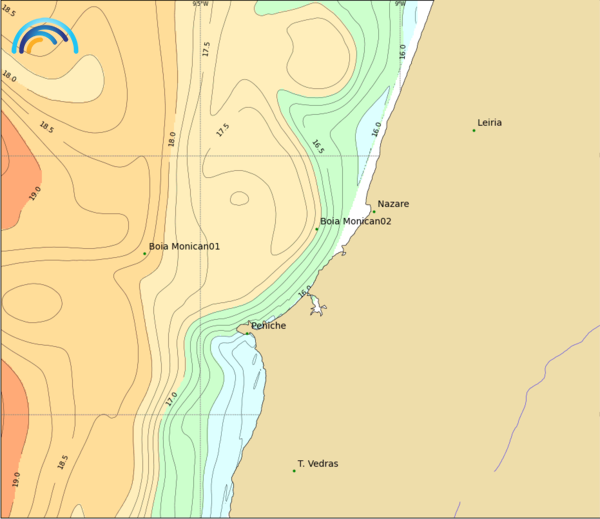Open the Boia Monican01 label text
Image resolution: width=600 pixels, height=519 pixels.
[x=184, y=246]
